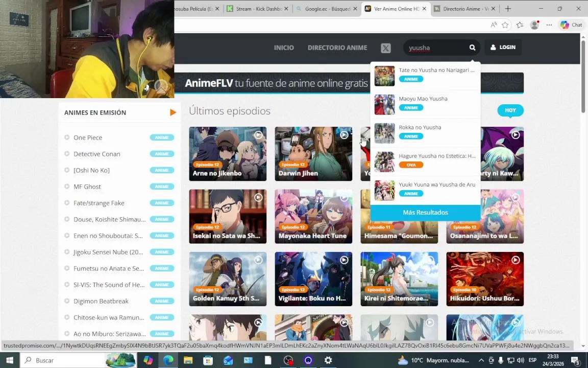
Task: Click the orange play arrow next to Animes en Emisión
Action: click(173, 112)
